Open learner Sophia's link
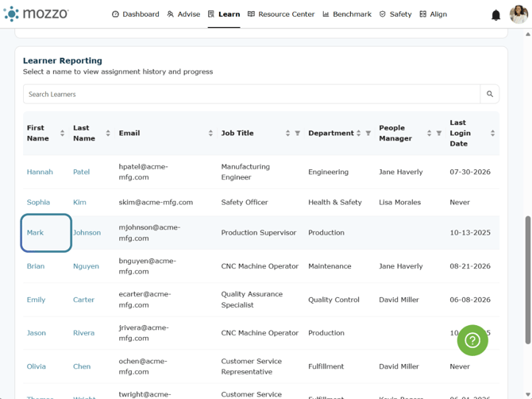Screen dimensions: 532x399 pyautogui.click(x=38, y=203)
